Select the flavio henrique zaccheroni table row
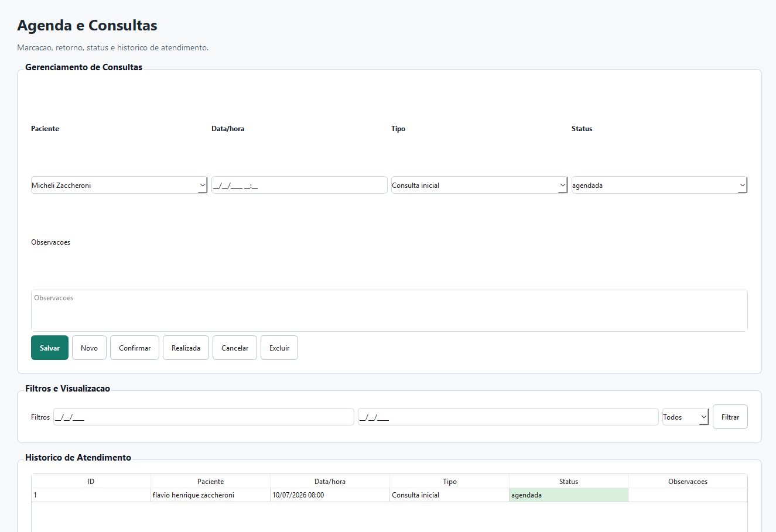The height and width of the screenshot is (532, 776). (389, 495)
